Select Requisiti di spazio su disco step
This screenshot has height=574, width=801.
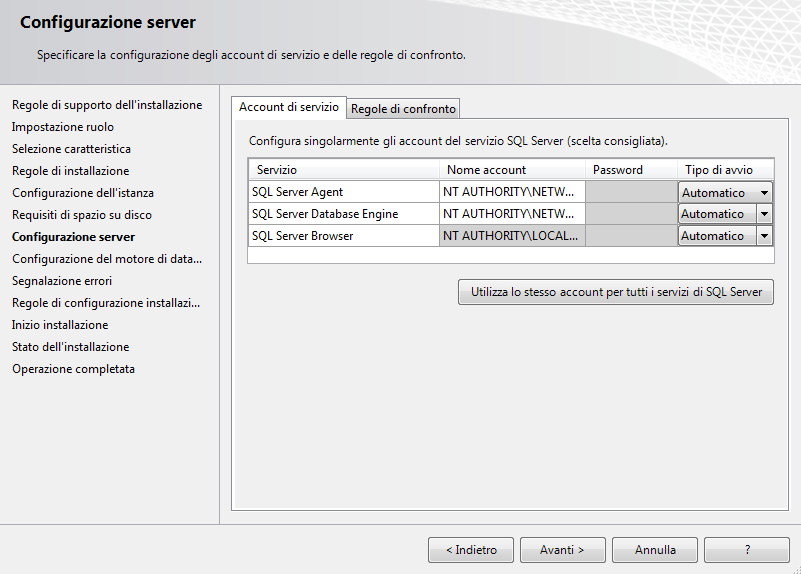point(82,214)
